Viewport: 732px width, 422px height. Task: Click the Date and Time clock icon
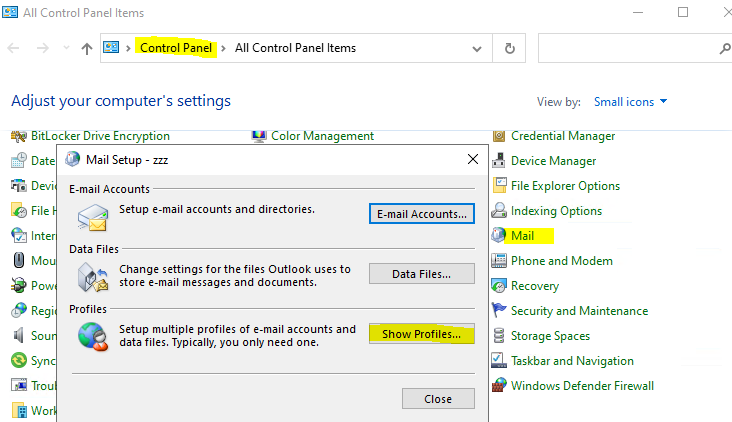pos(19,160)
